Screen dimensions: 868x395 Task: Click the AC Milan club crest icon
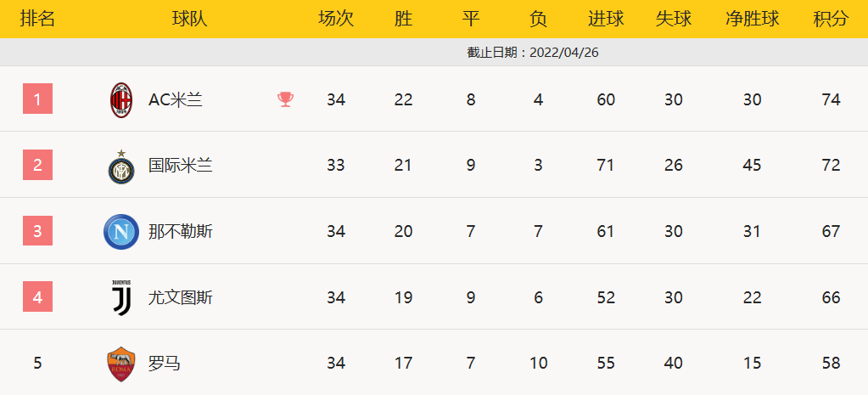click(121, 100)
